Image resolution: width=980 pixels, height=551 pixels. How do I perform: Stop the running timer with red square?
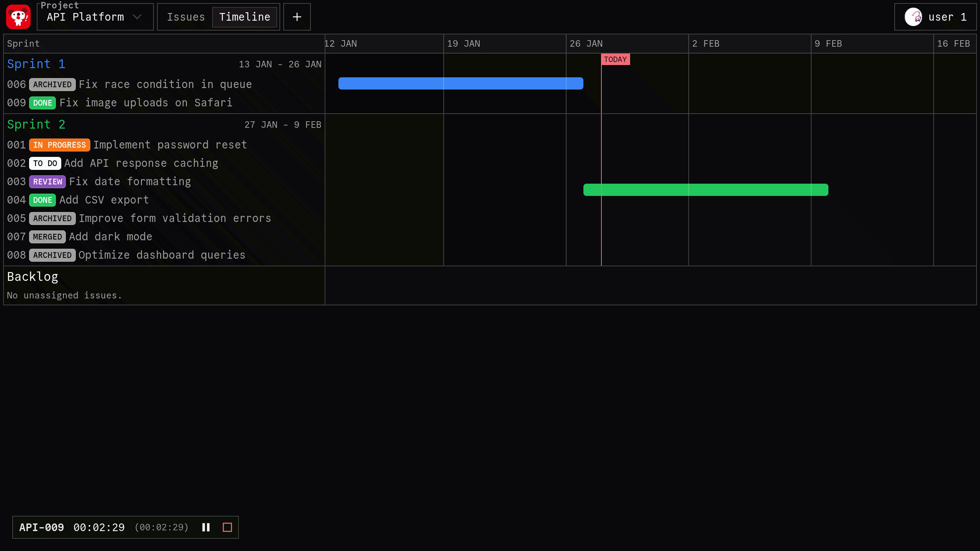227,527
